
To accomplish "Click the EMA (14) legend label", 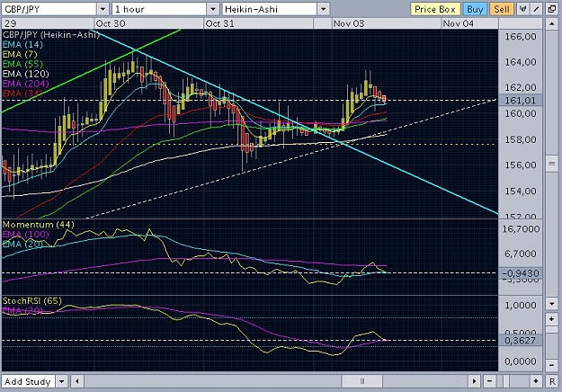I will pos(22,45).
